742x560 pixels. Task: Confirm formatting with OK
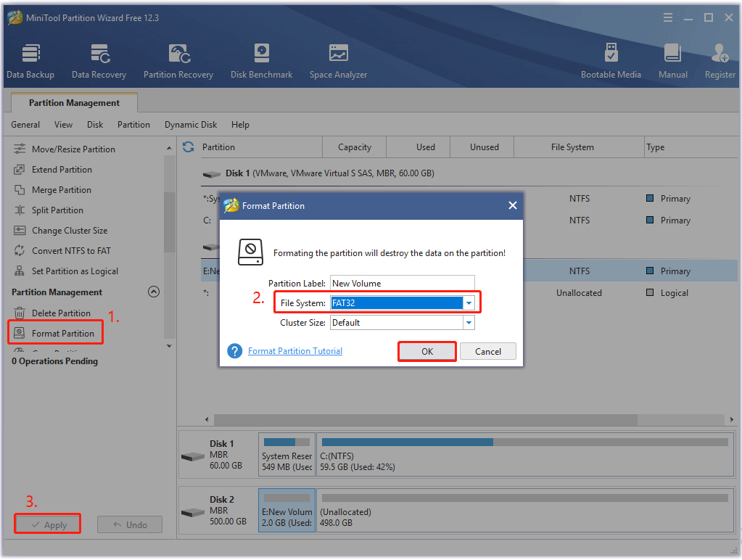click(426, 351)
